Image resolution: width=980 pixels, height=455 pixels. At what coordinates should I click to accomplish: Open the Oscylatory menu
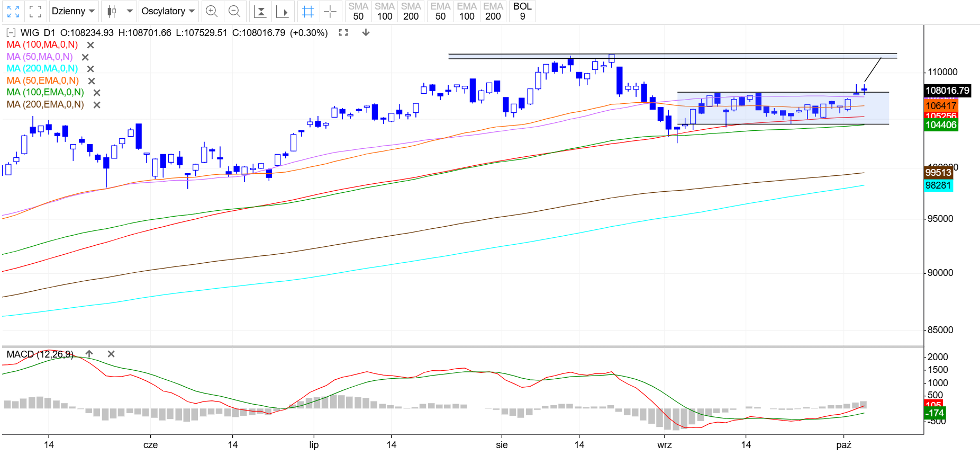click(168, 11)
